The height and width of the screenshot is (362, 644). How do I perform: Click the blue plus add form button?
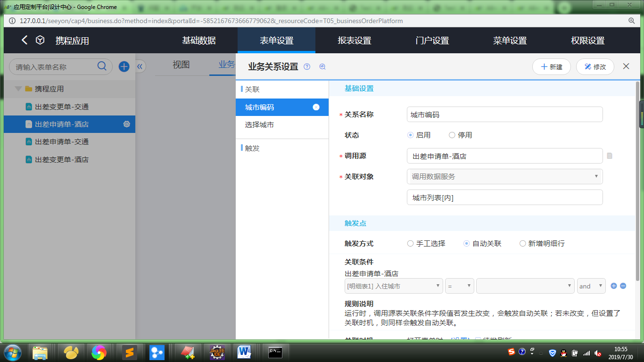124,66
